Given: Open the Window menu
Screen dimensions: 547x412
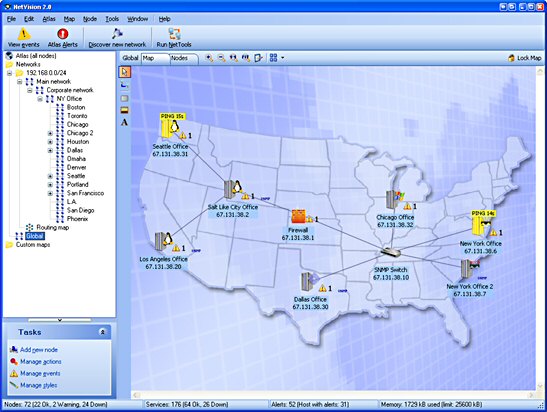Looking at the screenshot, I should (x=137, y=19).
